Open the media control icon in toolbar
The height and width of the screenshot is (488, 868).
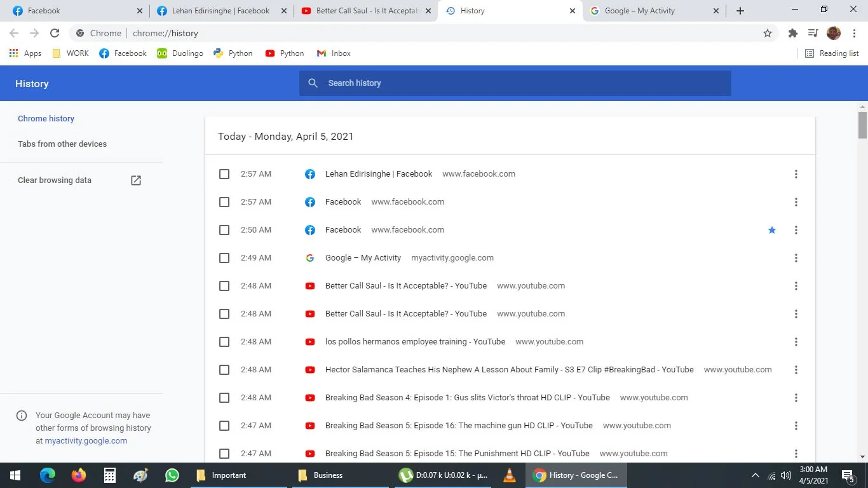(813, 33)
